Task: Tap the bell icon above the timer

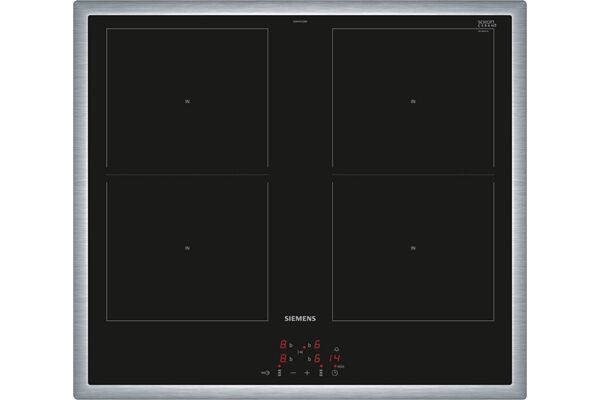Action: coord(337,349)
